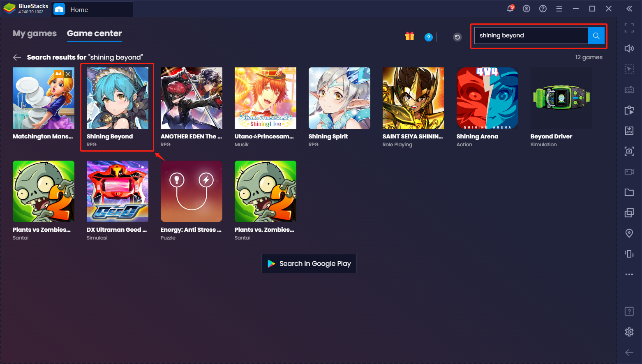Maximize the BlueStacks window
Screen dimensions: 642x364
click(x=592, y=9)
